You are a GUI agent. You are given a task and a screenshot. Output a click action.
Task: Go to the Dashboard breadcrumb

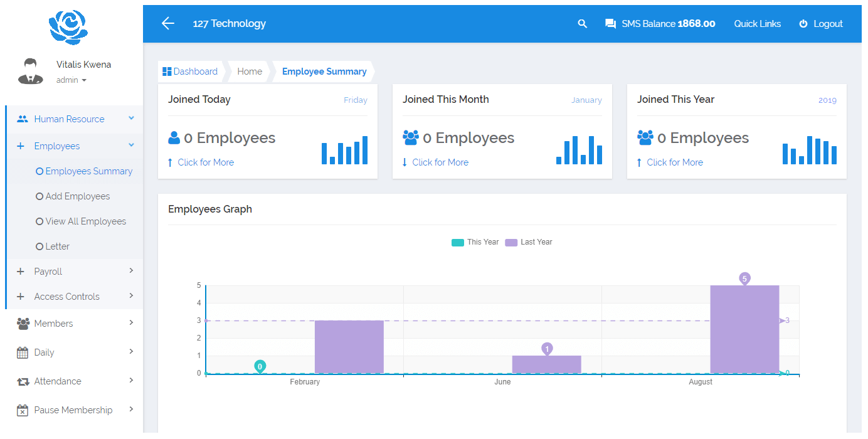point(190,71)
